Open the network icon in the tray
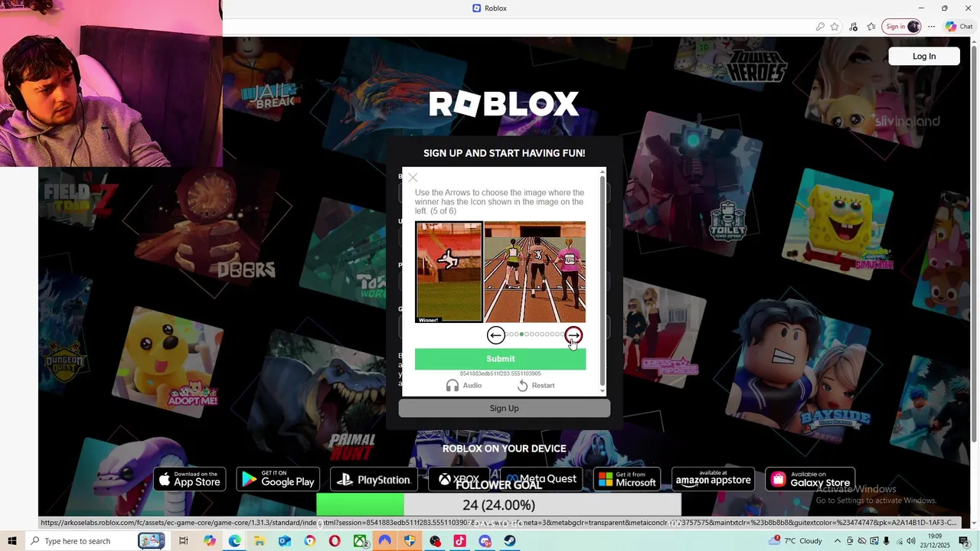This screenshot has width=980, height=551. coord(899,541)
